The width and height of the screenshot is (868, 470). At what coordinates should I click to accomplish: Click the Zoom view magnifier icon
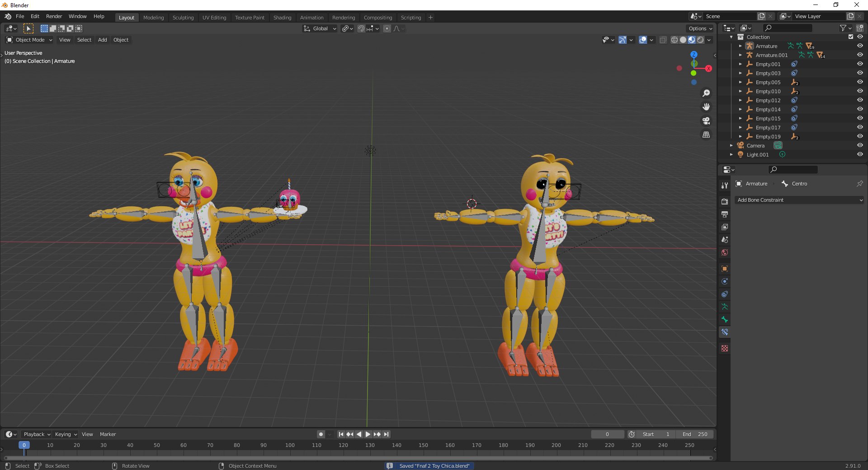click(x=706, y=93)
